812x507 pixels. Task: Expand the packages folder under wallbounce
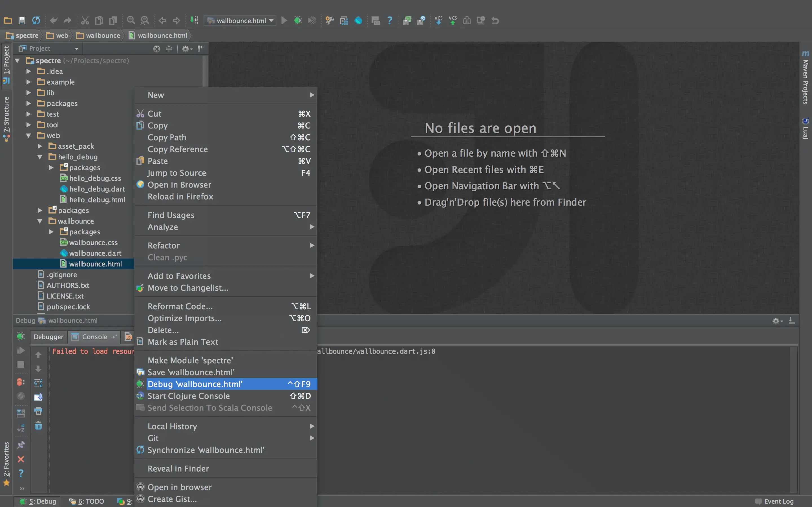[x=51, y=232]
